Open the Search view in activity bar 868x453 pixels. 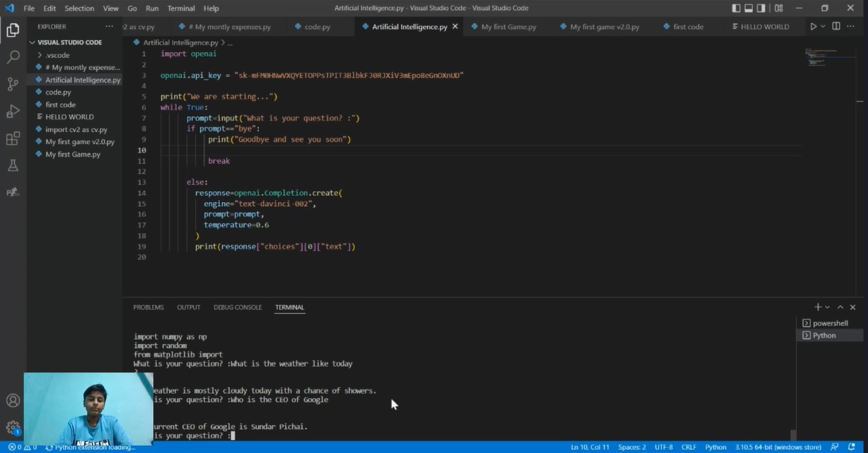tap(13, 57)
